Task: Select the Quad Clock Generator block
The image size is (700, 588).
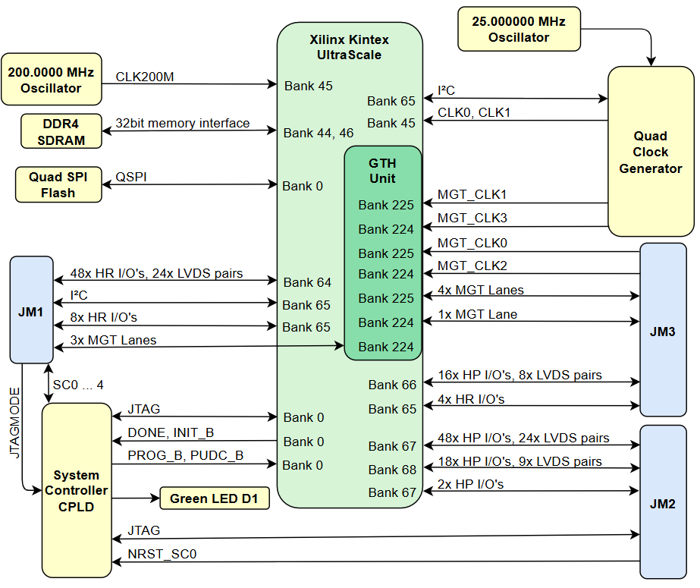Action: pos(650,152)
